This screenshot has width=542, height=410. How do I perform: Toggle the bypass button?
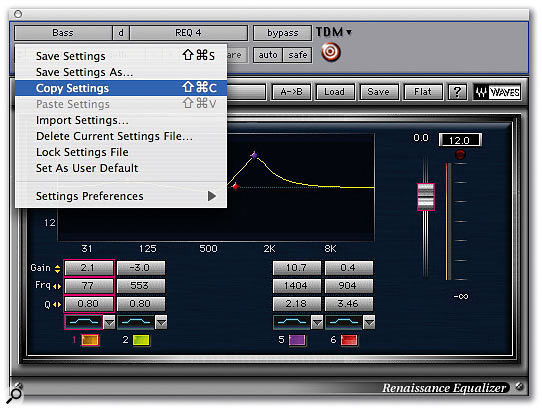[x=282, y=33]
